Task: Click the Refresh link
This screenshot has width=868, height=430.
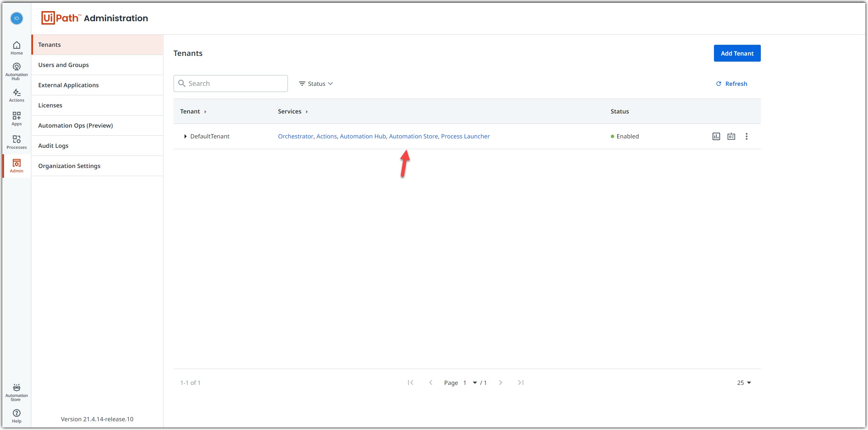Action: pos(732,84)
